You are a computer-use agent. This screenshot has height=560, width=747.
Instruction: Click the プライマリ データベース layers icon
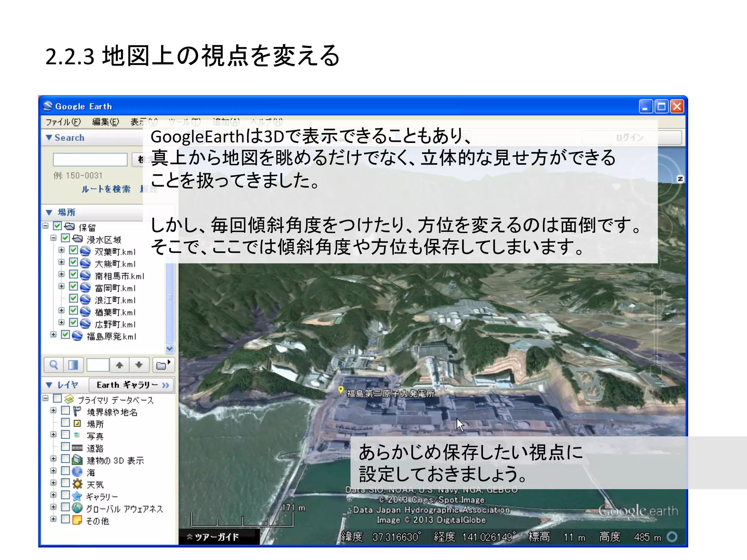(69, 399)
